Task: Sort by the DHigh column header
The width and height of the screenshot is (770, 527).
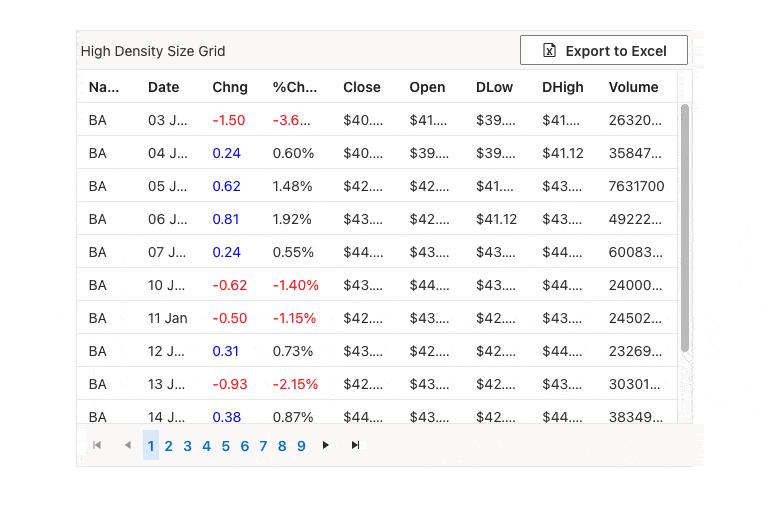Action: (563, 87)
